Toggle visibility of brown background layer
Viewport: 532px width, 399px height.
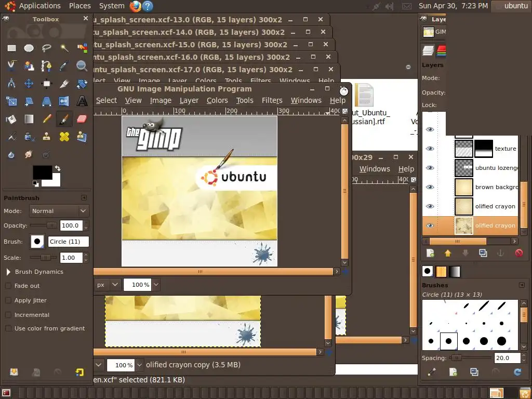430,187
